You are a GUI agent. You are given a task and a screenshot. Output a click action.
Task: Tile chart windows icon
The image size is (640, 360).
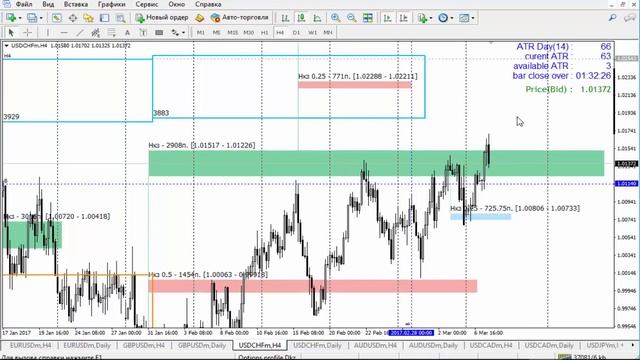pos(368,18)
